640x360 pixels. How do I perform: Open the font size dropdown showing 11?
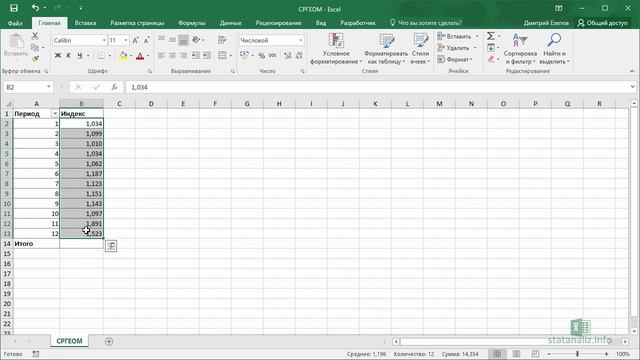[125, 40]
